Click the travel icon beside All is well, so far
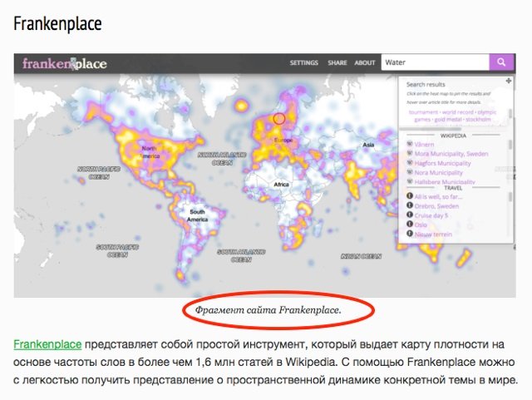Viewport: 532px width, 400px height. tap(410, 196)
